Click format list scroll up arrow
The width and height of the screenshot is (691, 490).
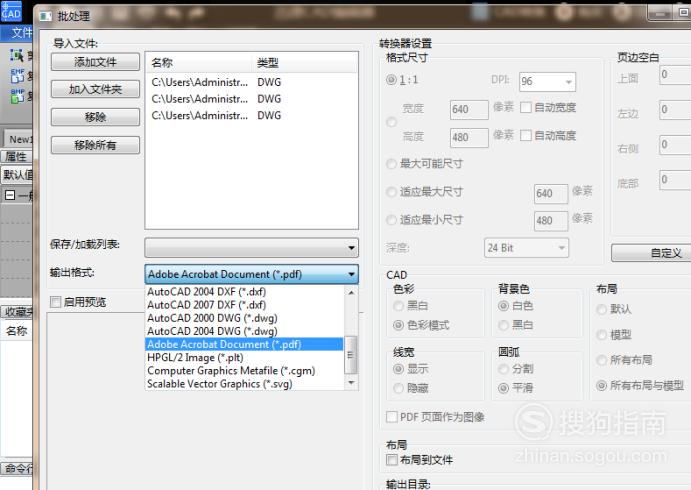click(351, 292)
